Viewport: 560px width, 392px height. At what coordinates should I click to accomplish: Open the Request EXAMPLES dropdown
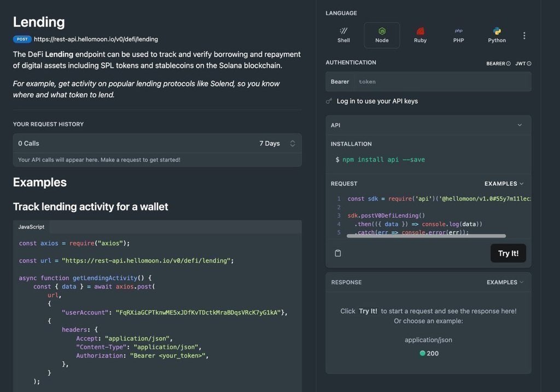(x=504, y=184)
